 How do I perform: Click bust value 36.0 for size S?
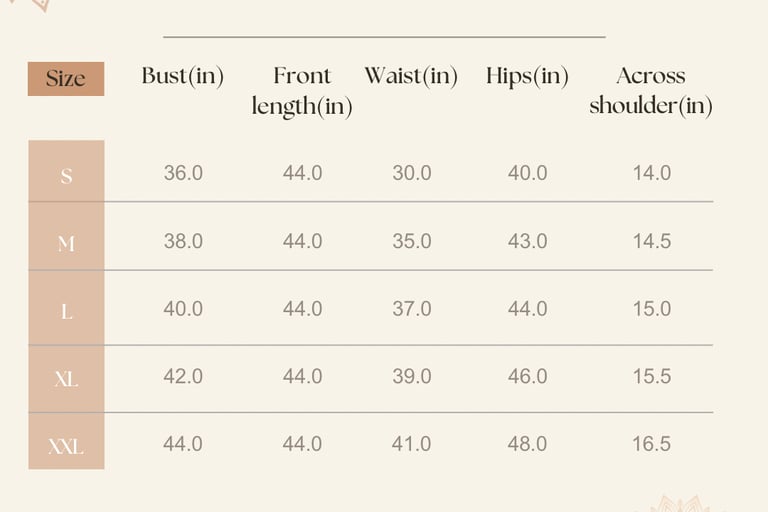coord(183,173)
